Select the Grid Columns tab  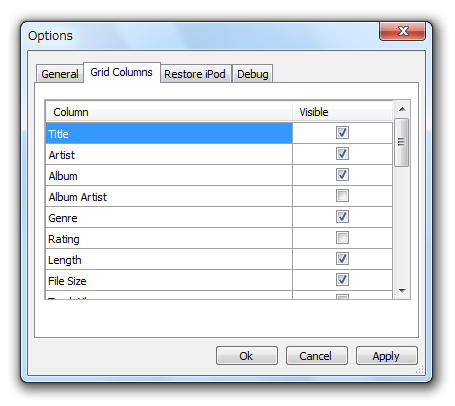click(122, 72)
